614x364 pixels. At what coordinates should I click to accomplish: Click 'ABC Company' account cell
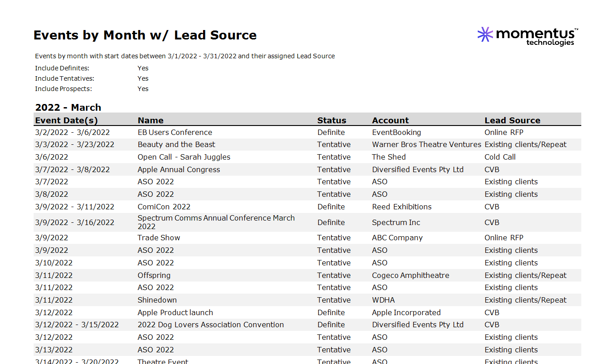[398, 238]
